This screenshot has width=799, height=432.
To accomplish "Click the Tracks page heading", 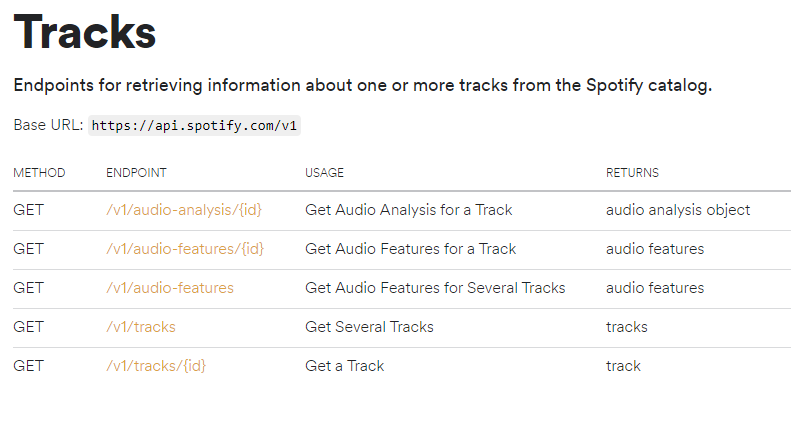I will pyautogui.click(x=85, y=32).
